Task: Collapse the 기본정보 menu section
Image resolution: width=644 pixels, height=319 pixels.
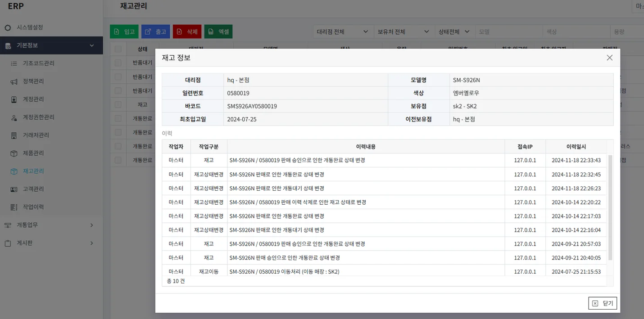Action: click(x=92, y=45)
